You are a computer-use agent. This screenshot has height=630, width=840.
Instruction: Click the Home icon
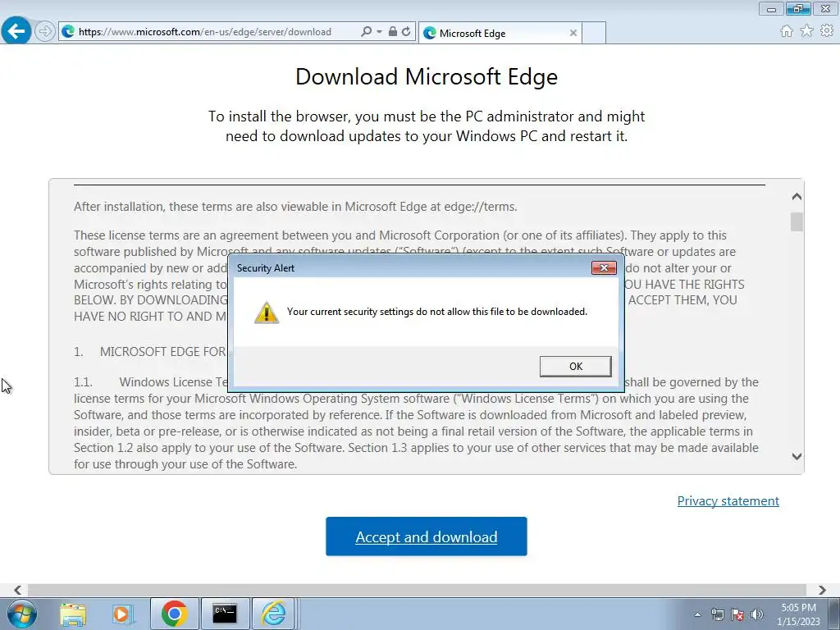[787, 31]
